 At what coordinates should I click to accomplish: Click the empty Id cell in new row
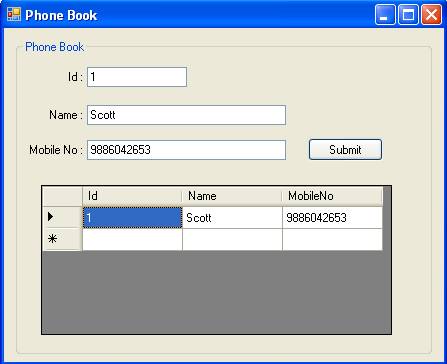(x=132, y=240)
